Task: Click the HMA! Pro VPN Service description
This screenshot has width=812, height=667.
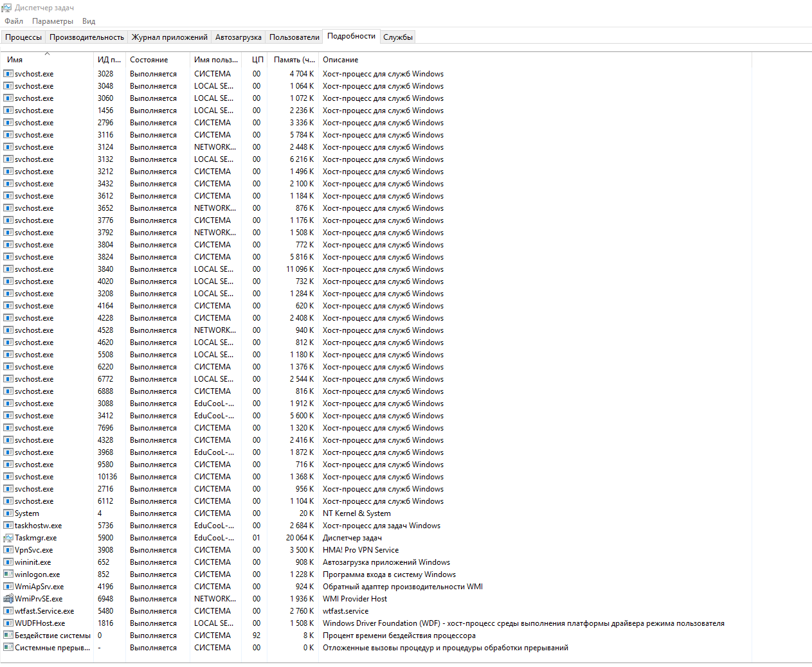Action: point(361,550)
